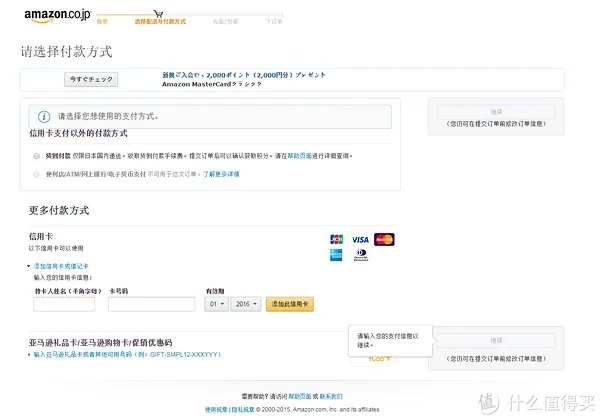This screenshot has height=420, width=600.
Task: Open the expiry year dropdown showing 2016
Action: pyautogui.click(x=246, y=304)
